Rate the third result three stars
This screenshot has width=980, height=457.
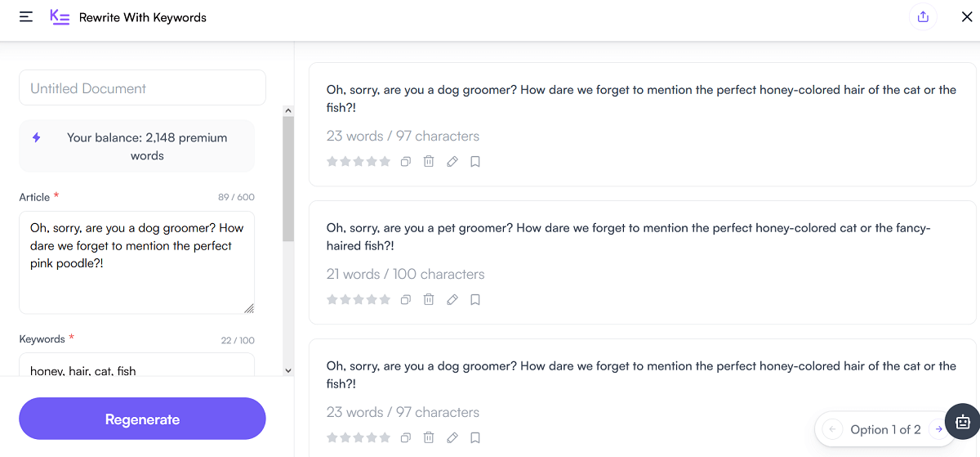point(359,438)
